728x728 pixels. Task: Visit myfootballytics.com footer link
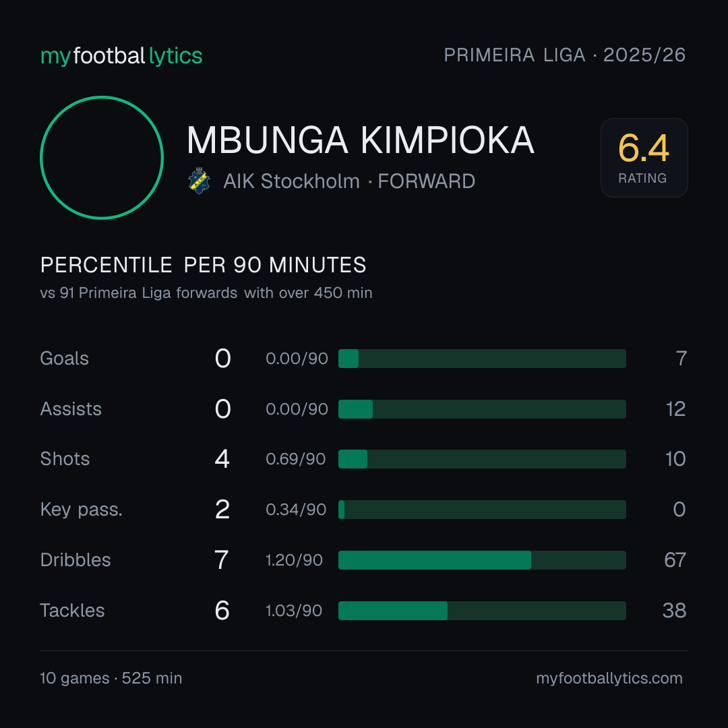(609, 678)
